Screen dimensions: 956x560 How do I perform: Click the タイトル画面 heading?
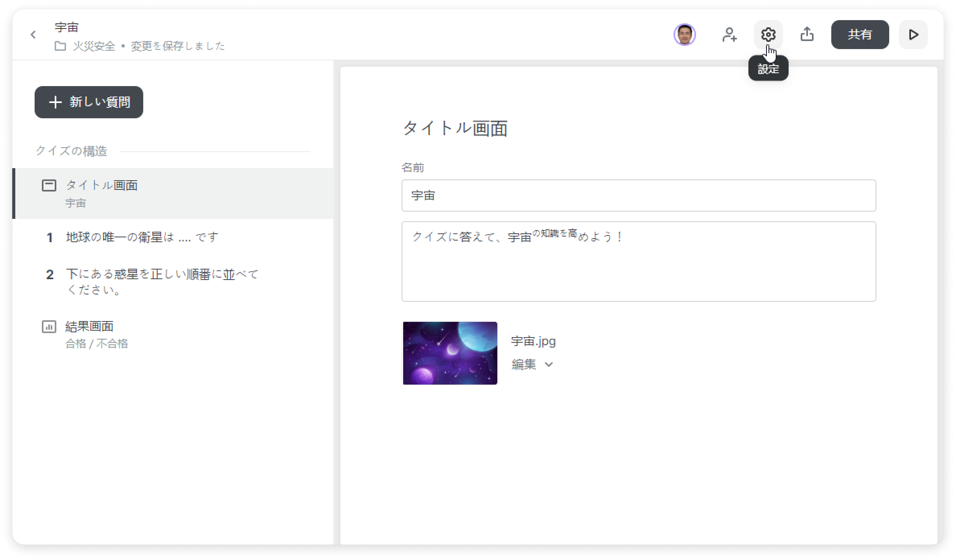(455, 129)
